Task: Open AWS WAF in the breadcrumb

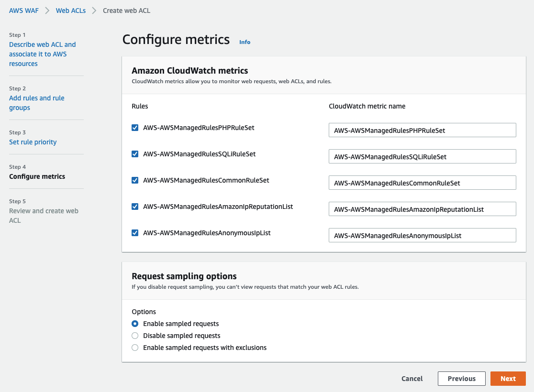Action: point(23,11)
